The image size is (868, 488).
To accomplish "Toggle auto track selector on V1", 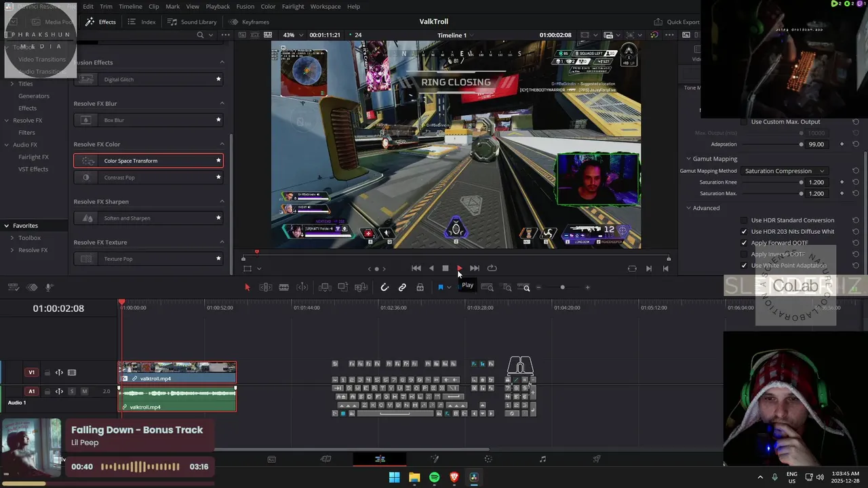I will [59, 373].
